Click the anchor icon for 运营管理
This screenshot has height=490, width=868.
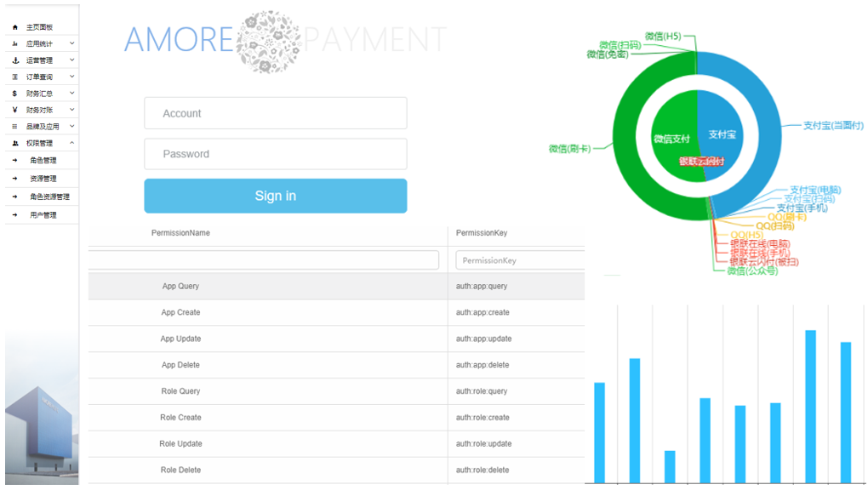pos(15,60)
